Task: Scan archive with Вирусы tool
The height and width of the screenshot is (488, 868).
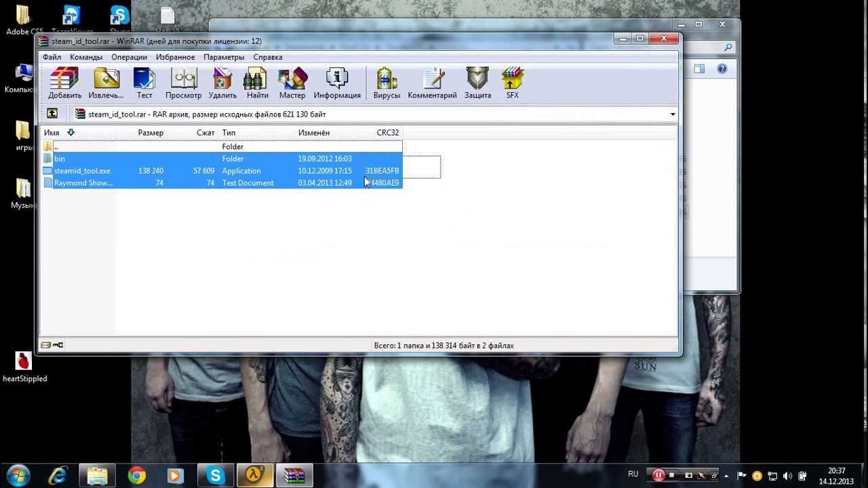Action: [387, 83]
